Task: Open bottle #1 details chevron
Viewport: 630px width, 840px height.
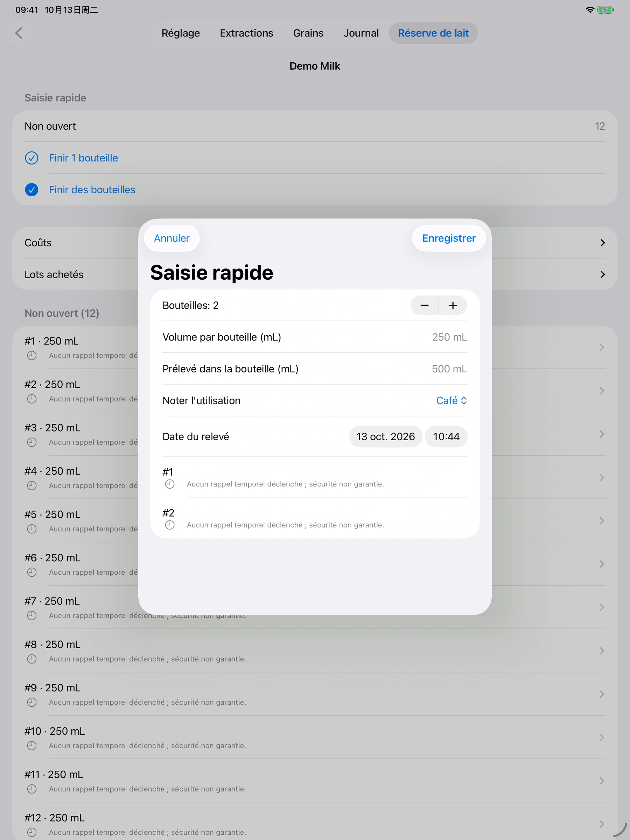Action: [602, 348]
